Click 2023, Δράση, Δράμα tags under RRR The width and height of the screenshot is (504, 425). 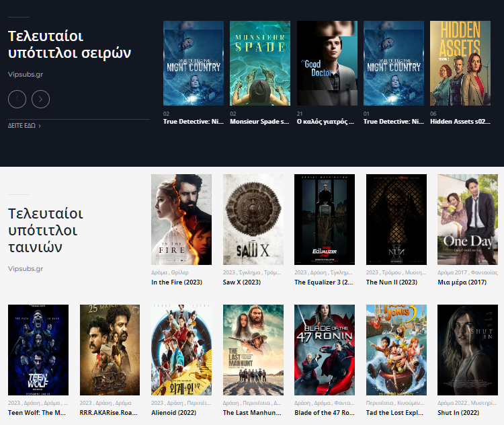pos(106,403)
